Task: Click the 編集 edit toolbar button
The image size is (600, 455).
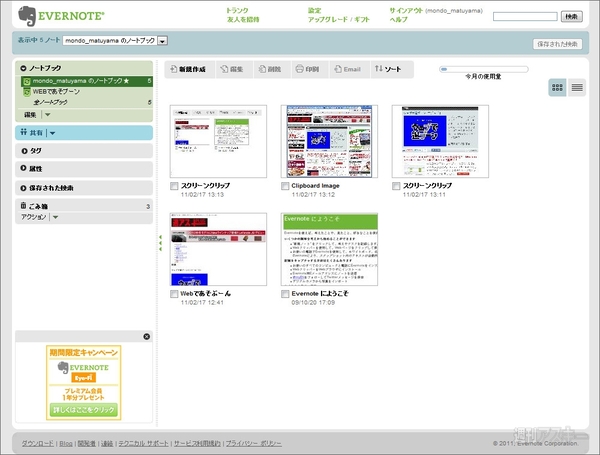Action: [232, 69]
